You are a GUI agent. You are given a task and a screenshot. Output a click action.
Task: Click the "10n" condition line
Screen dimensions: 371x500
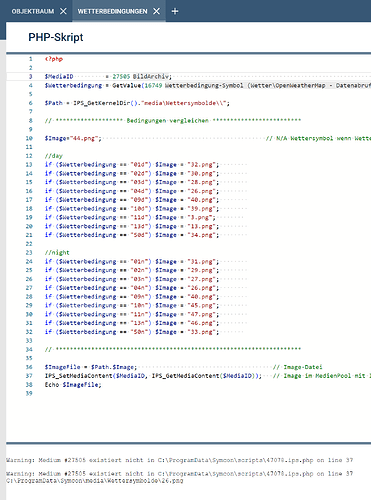pyautogui.click(x=132, y=305)
